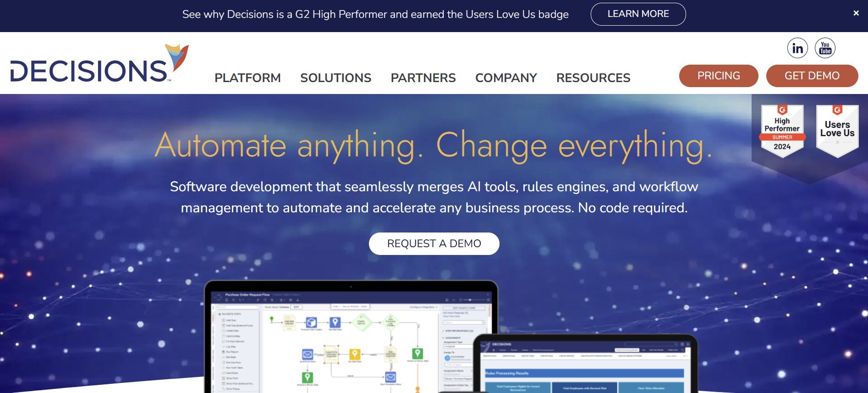The width and height of the screenshot is (868, 393).
Task: Click the G2 High Performer Summer 2024 badge
Action: click(782, 131)
